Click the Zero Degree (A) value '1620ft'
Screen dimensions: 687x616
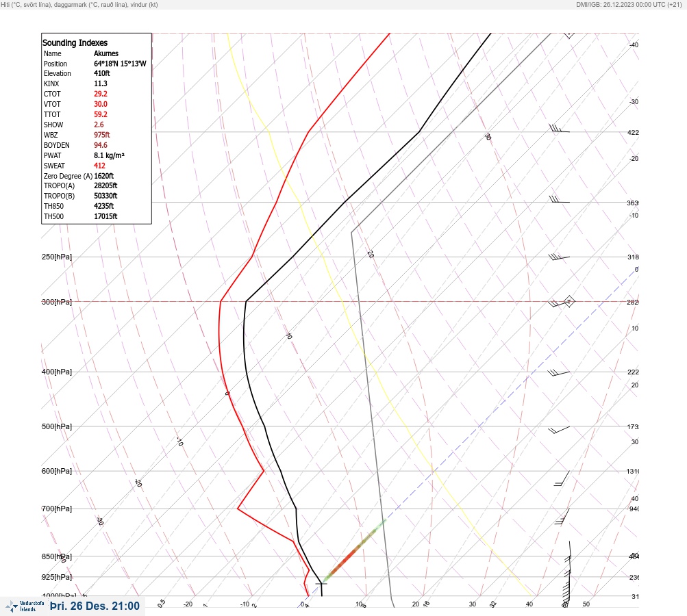tap(104, 176)
